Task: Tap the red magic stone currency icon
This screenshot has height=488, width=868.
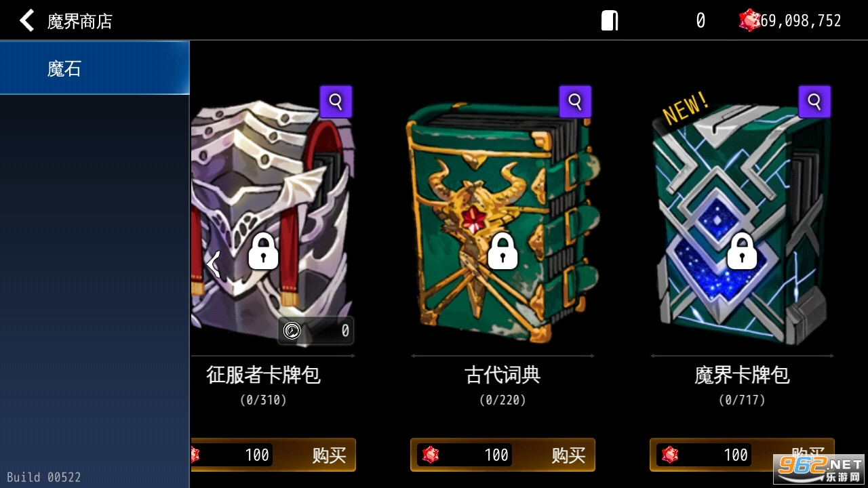Action: (749, 20)
